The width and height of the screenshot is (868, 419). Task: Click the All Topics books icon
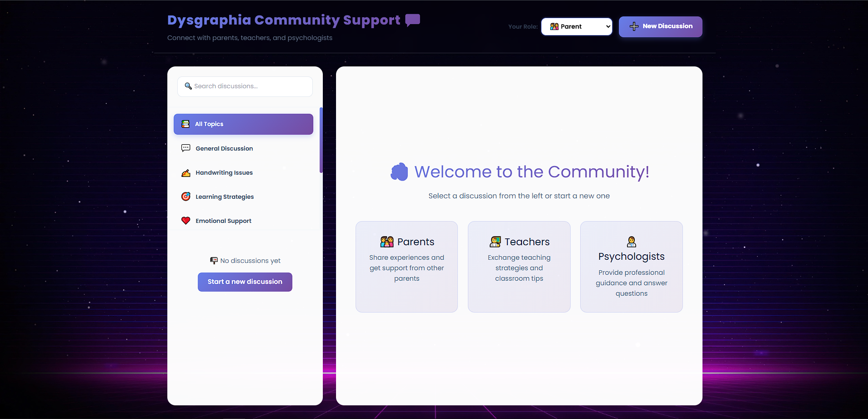(186, 124)
